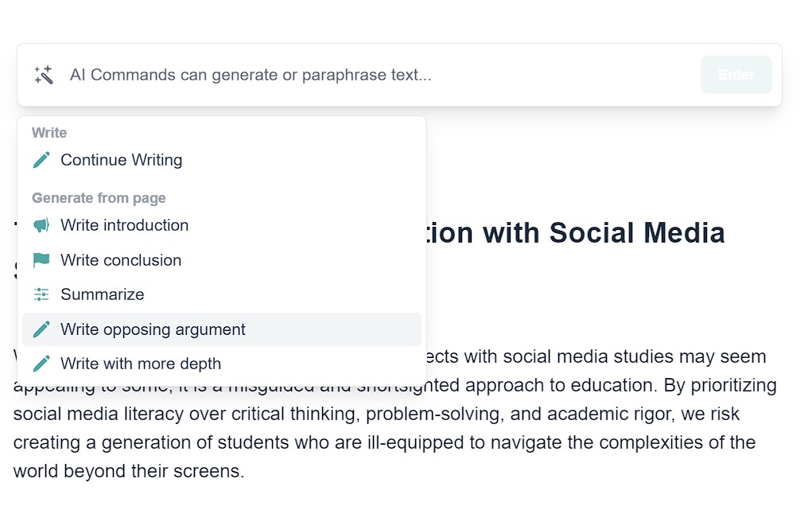The height and width of the screenshot is (518, 812).
Task: Choose Summarize from the AI commands
Action: click(x=222, y=294)
